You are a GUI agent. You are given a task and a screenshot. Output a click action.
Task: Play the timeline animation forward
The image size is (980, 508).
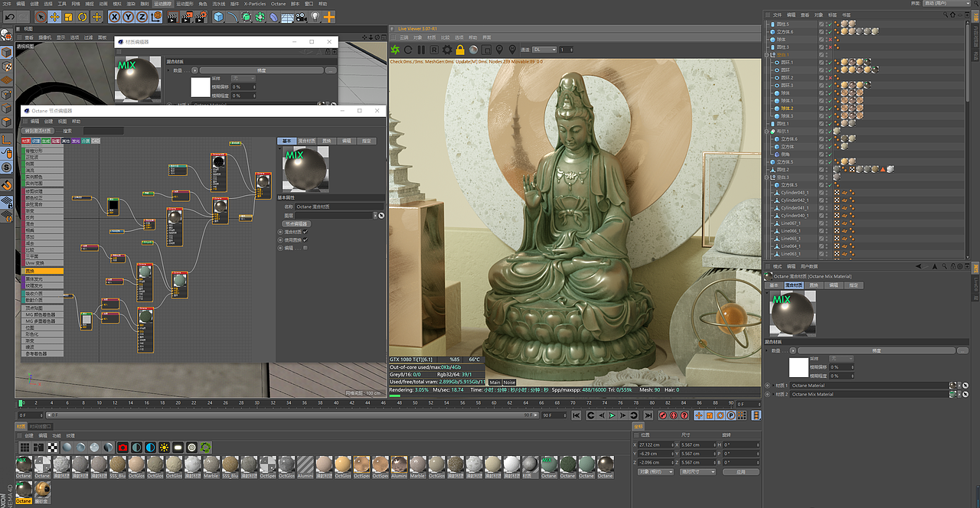pyautogui.click(x=612, y=415)
